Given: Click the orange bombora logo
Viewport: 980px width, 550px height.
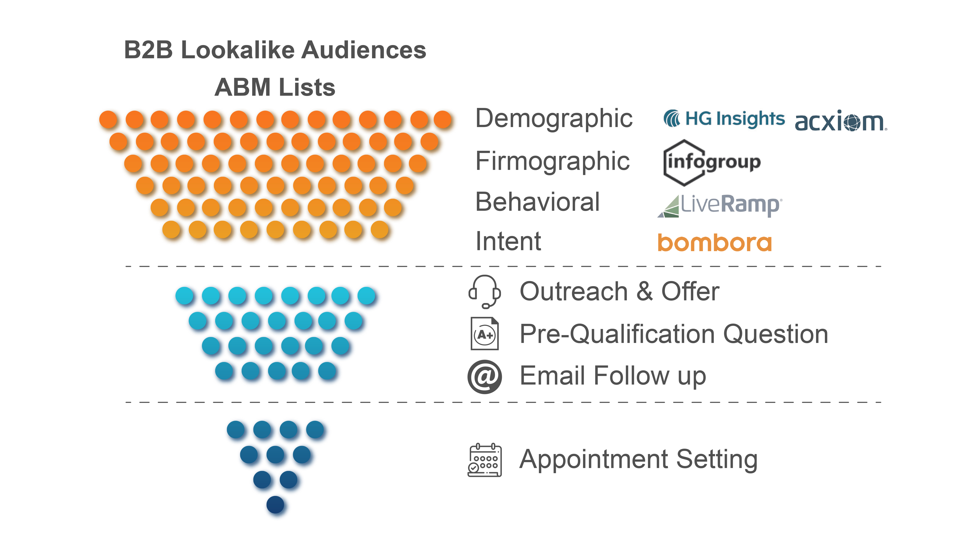Looking at the screenshot, I should point(714,243).
